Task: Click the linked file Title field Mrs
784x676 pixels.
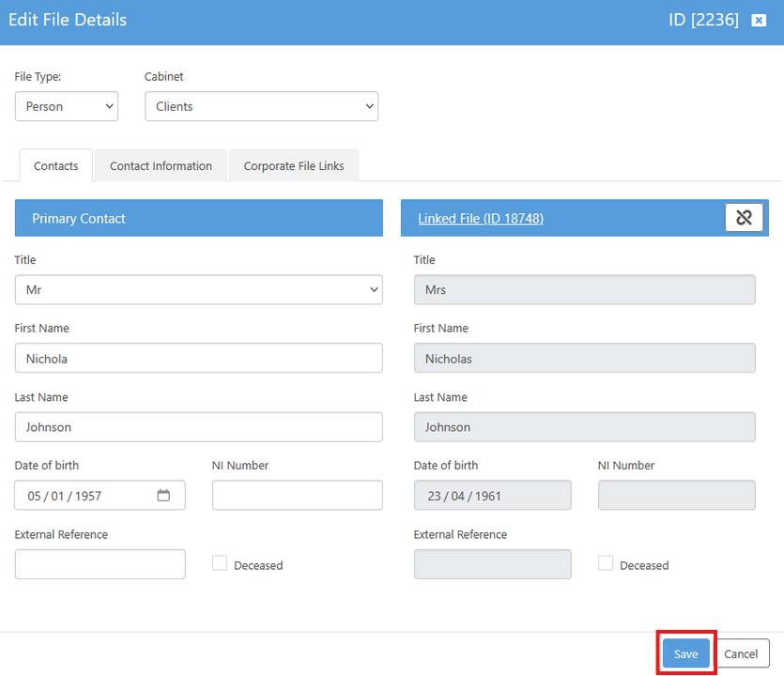Action: (x=585, y=289)
